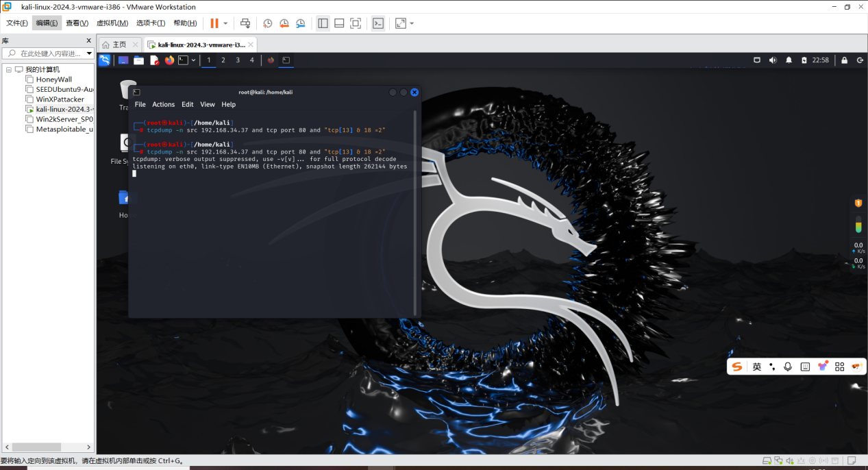
Task: Open VMware 帮助(H) menu
Action: (x=185, y=23)
